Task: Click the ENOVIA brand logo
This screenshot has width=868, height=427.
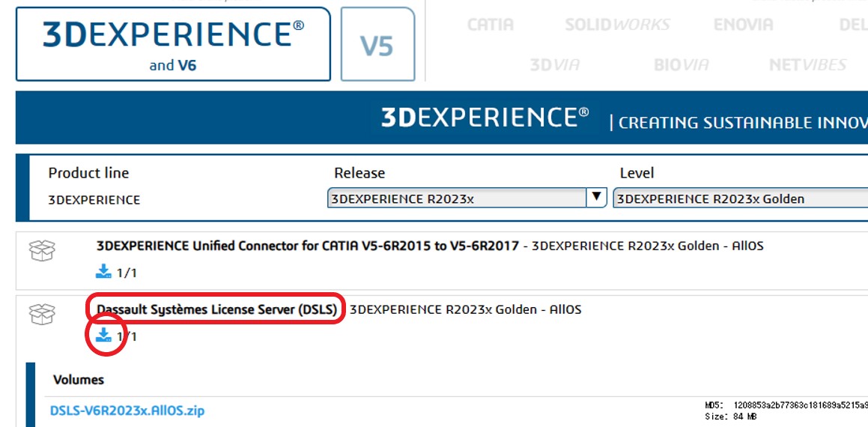Action: (743, 25)
